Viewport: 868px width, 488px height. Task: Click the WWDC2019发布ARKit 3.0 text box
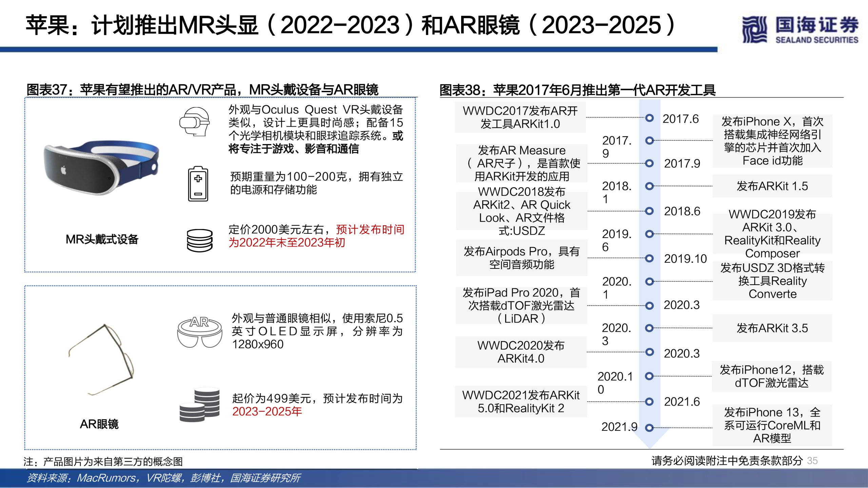pyautogui.click(x=772, y=233)
